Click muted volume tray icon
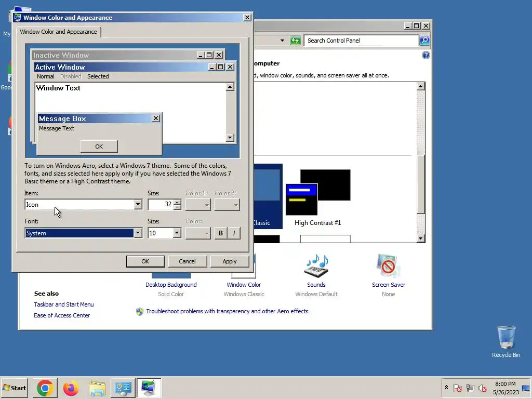This screenshot has width=532, height=399. point(482,388)
